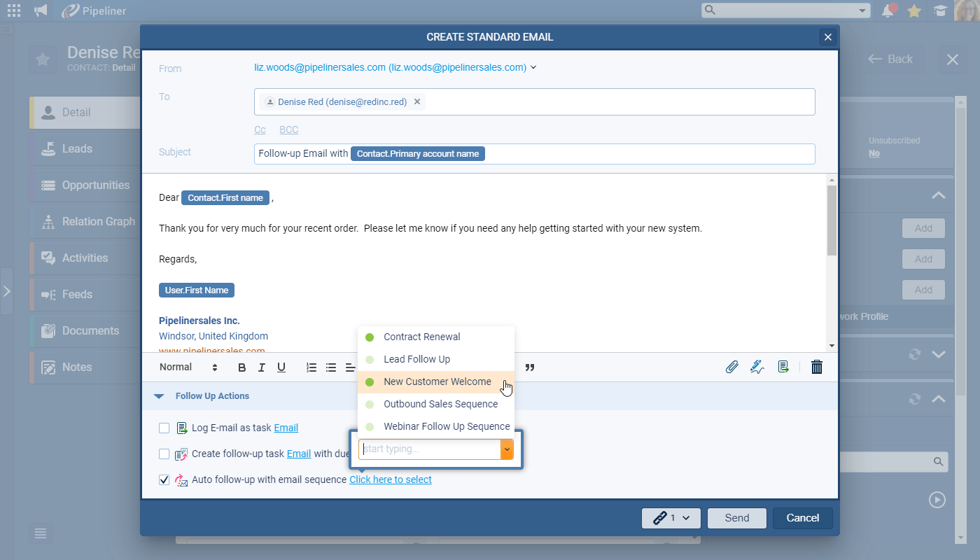980x560 pixels.
Task: Open notifications via the bell icon
Action: tap(888, 10)
